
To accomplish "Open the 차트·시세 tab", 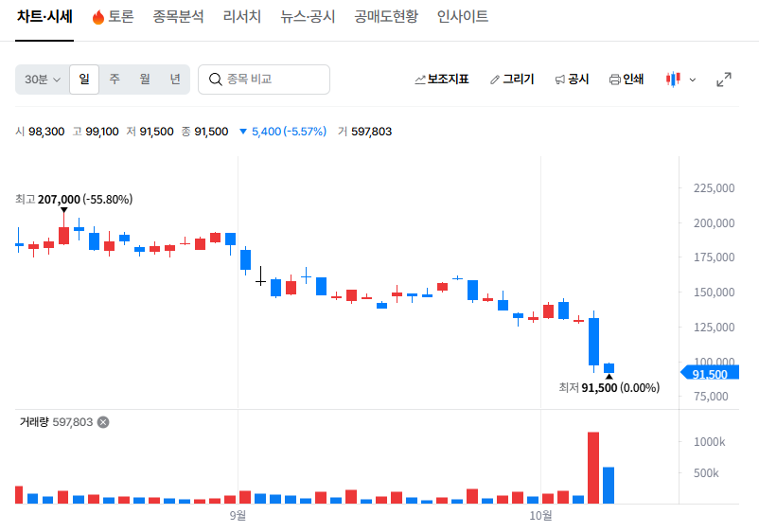I will point(44,16).
